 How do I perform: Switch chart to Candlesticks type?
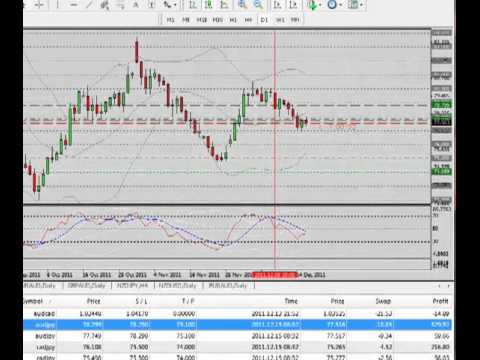click(x=208, y=5)
